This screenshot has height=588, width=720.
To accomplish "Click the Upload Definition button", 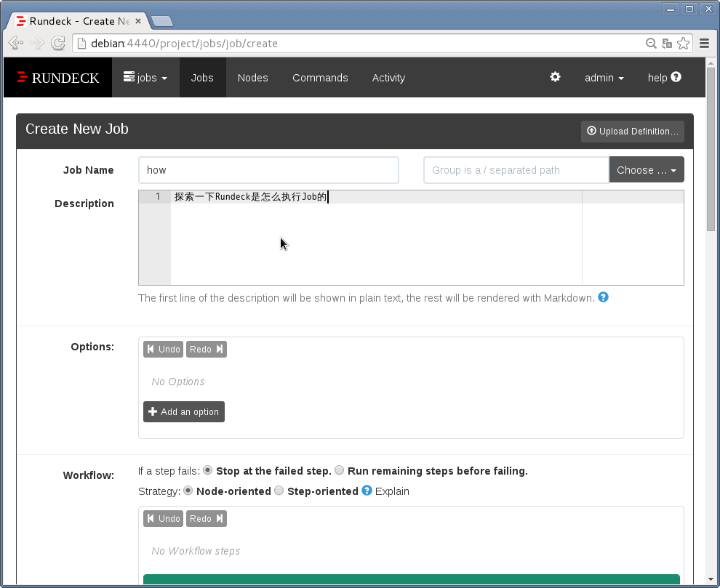I will click(632, 132).
